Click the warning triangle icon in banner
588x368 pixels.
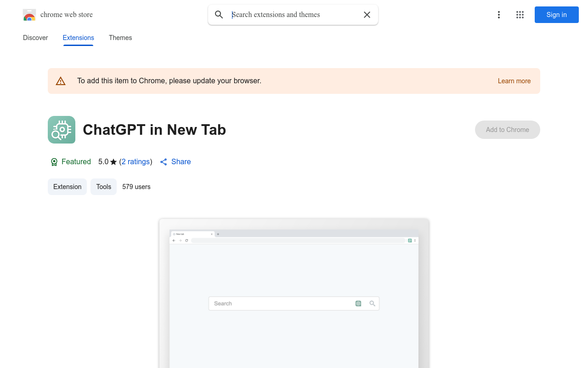click(61, 81)
